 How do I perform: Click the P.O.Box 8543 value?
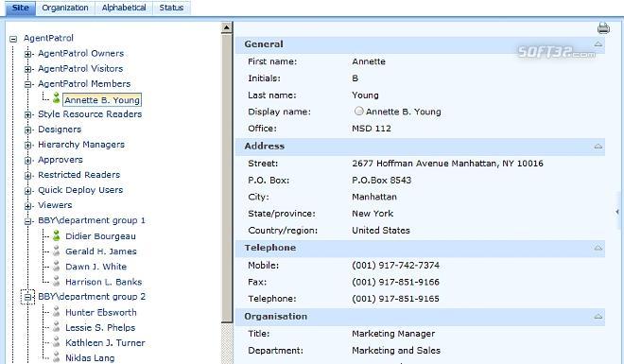coord(381,180)
